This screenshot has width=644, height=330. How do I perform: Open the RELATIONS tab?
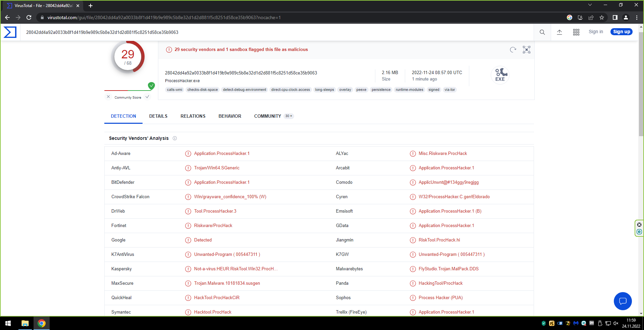193,116
